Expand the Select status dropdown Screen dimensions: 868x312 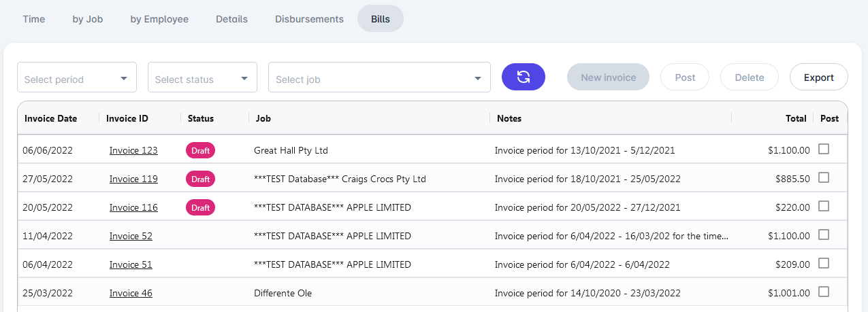click(202, 77)
